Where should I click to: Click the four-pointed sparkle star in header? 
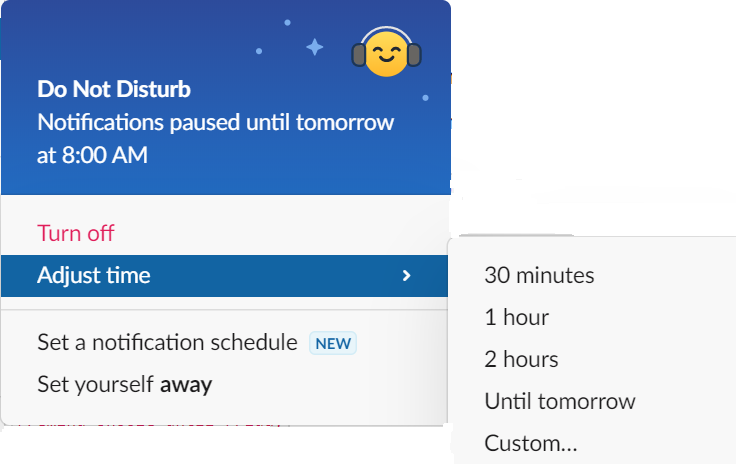click(314, 47)
